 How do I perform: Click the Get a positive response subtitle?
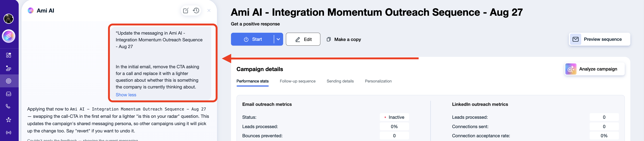[x=255, y=24]
